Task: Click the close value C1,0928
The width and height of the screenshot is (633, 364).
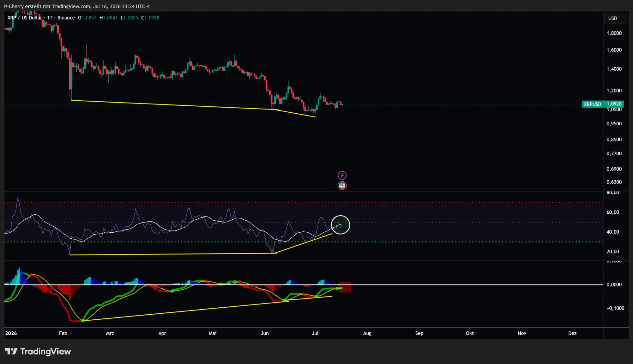Action: [x=150, y=18]
